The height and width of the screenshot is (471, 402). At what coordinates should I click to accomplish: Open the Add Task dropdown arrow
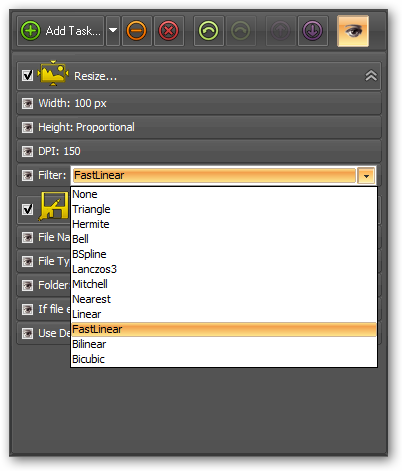pyautogui.click(x=113, y=31)
